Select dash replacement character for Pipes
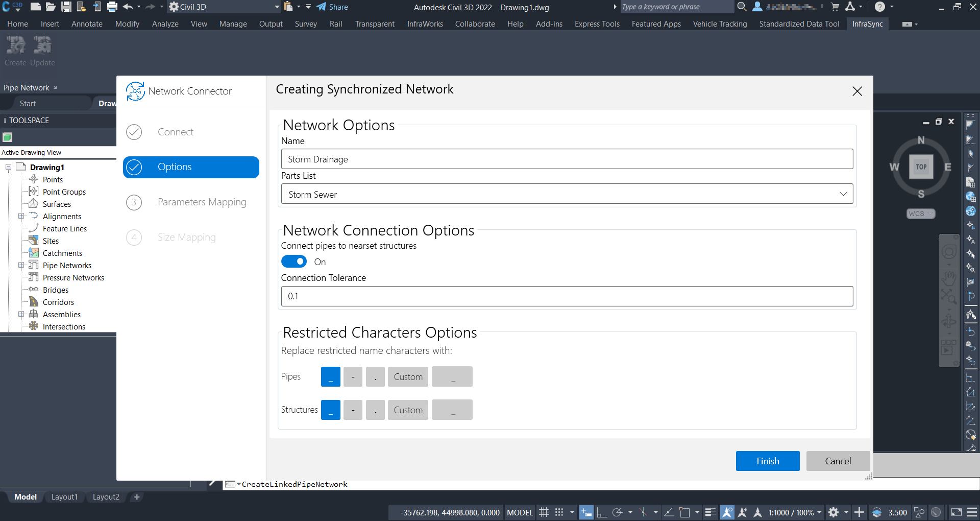 click(x=353, y=377)
